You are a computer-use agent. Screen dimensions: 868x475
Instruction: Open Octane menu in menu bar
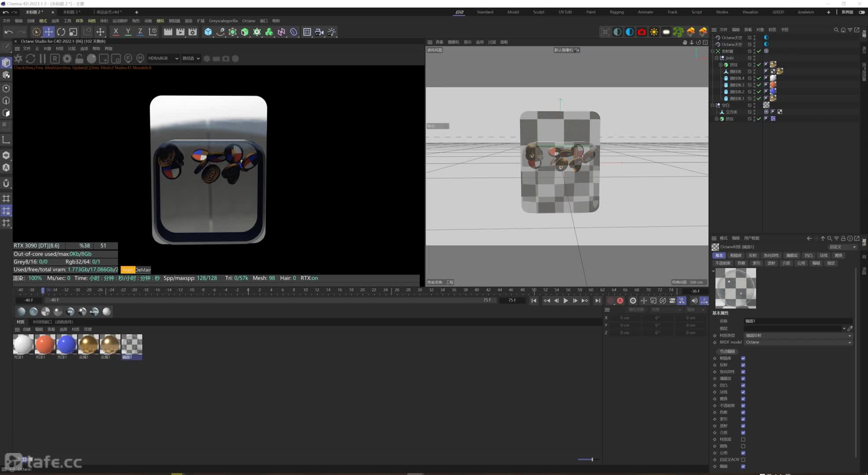(249, 21)
